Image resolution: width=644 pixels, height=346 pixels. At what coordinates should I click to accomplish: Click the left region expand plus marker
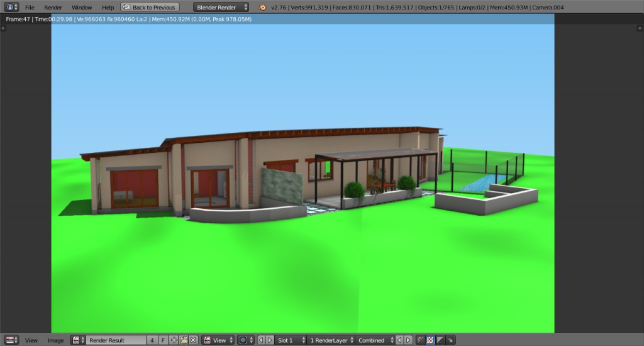pyautogui.click(x=3, y=28)
